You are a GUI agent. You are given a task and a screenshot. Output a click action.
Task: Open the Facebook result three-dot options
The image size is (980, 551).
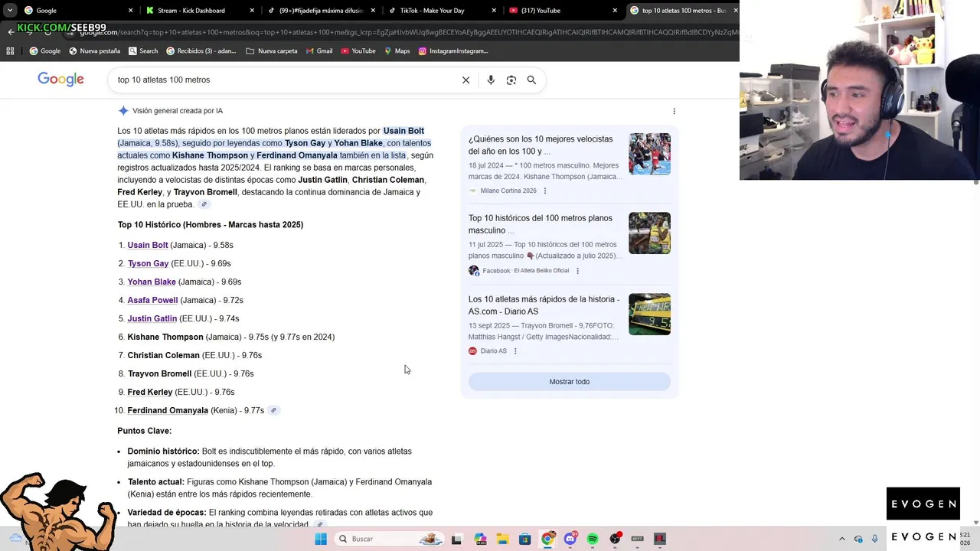click(x=577, y=271)
